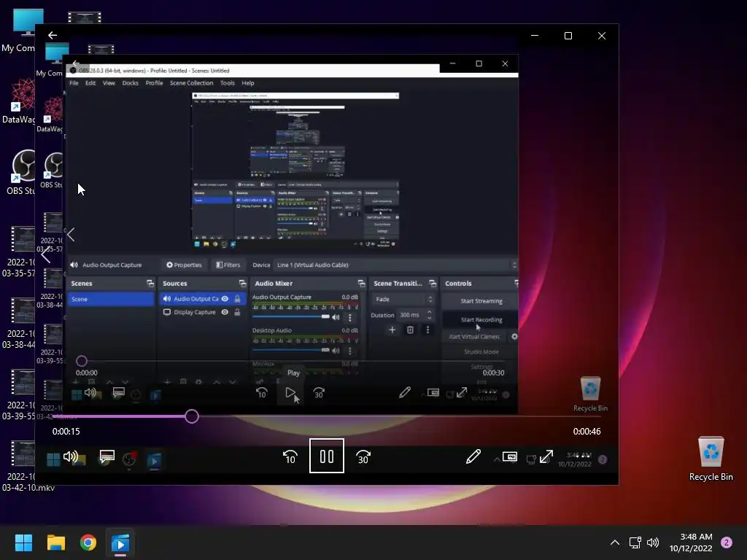Show hidden icons in the Windows taskbar tray
The image size is (747, 560).
(x=615, y=542)
